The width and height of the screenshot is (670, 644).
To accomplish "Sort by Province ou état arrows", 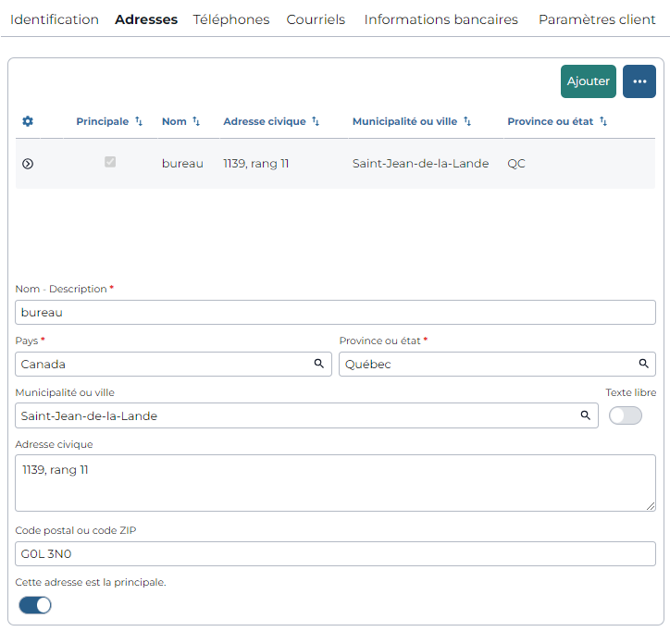I will click(x=603, y=121).
